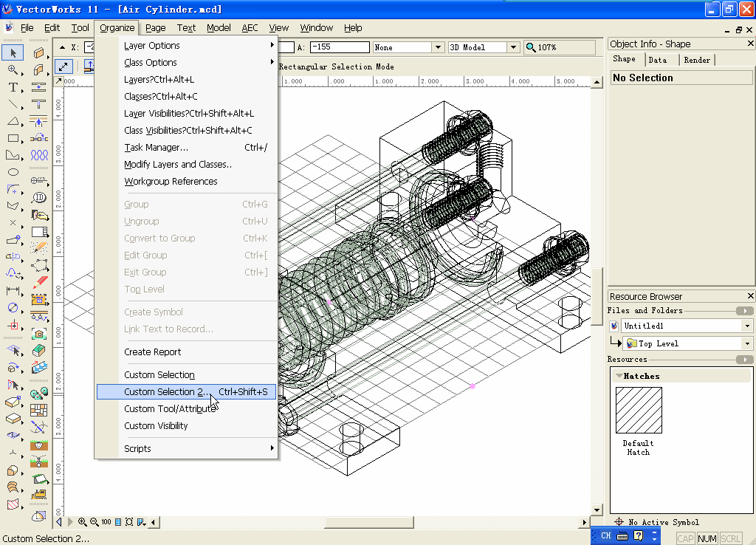Select the Text tool
This screenshot has height=545, width=756.
coord(13,87)
